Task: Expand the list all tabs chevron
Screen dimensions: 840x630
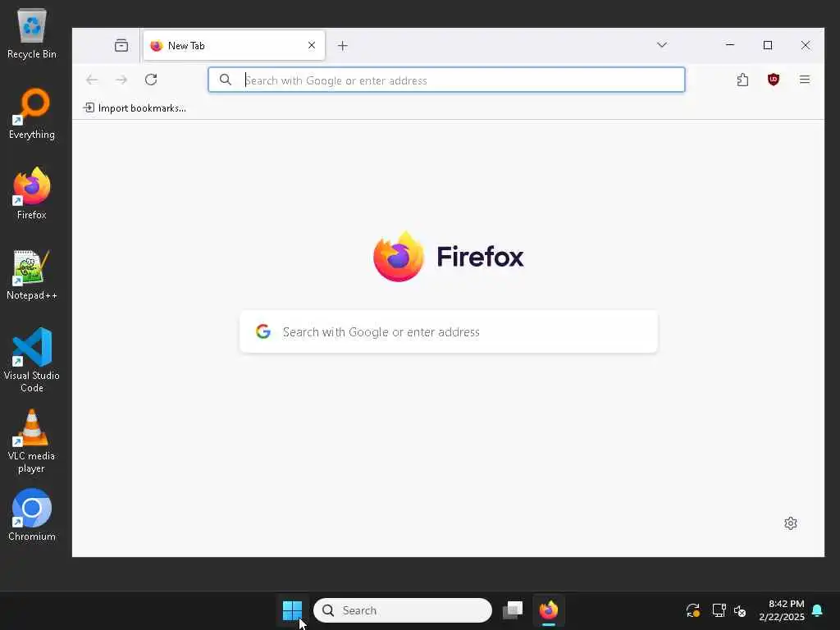Action: coord(662,45)
